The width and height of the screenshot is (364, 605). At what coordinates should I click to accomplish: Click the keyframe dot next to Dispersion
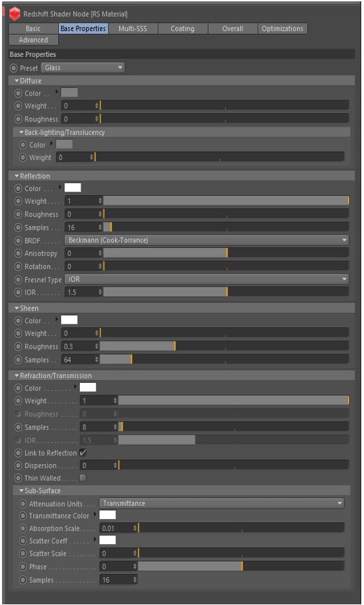[x=18, y=465]
